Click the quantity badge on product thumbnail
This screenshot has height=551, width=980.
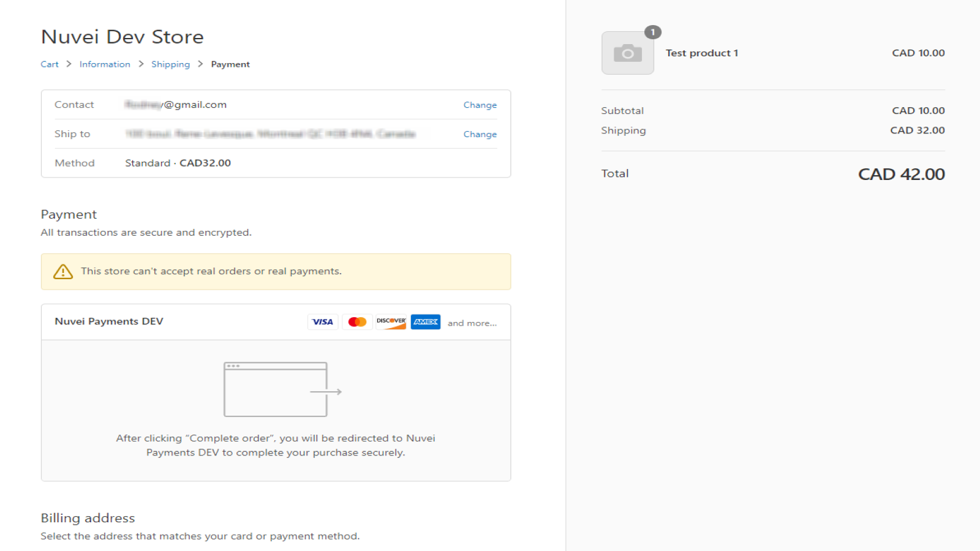(653, 32)
